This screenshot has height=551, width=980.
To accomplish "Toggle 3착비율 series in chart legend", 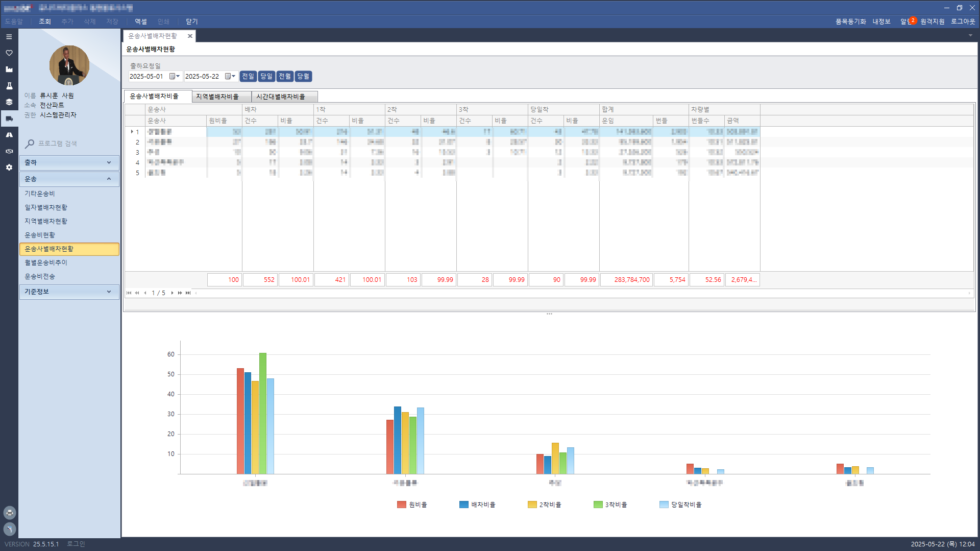I will tap(610, 505).
